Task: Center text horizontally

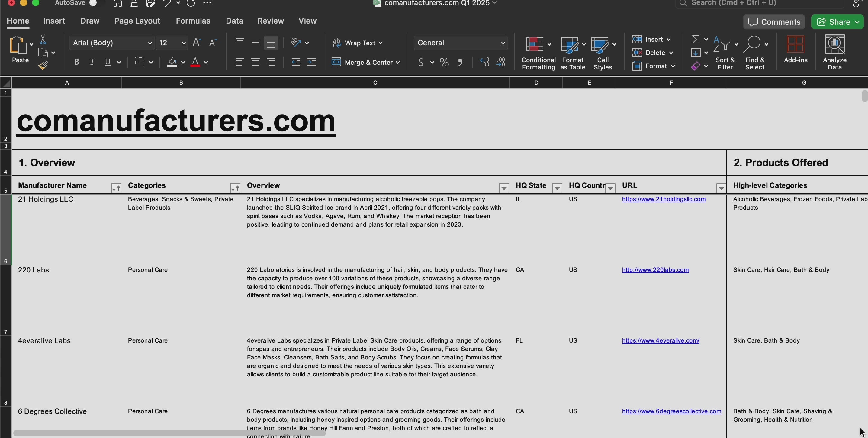Action: (256, 62)
